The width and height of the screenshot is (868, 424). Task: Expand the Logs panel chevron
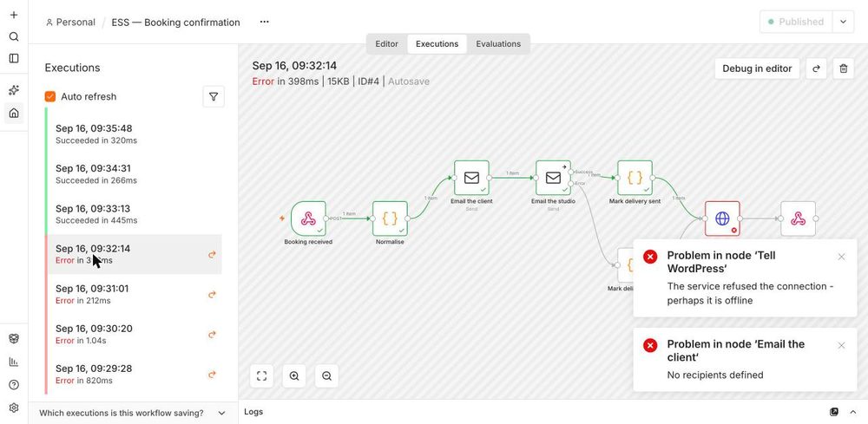coord(852,412)
